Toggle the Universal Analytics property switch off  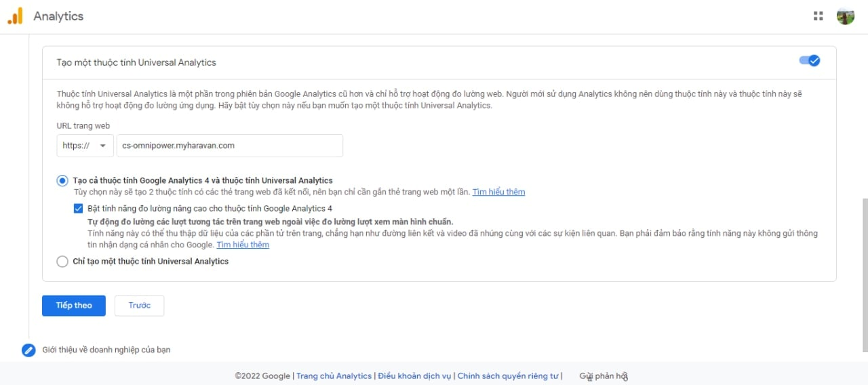810,60
